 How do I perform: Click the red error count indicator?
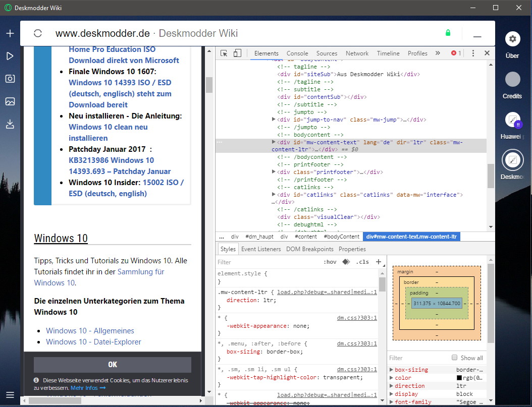[x=456, y=53]
